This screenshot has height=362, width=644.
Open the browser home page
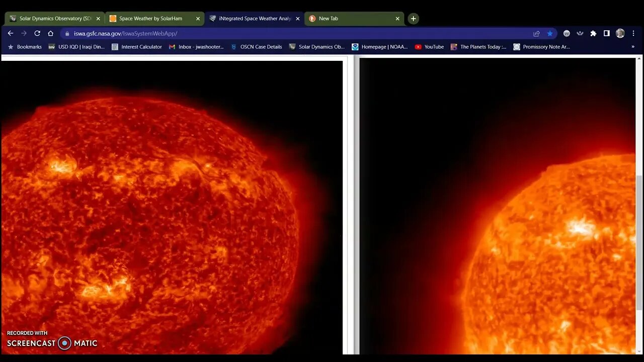pyautogui.click(x=50, y=33)
